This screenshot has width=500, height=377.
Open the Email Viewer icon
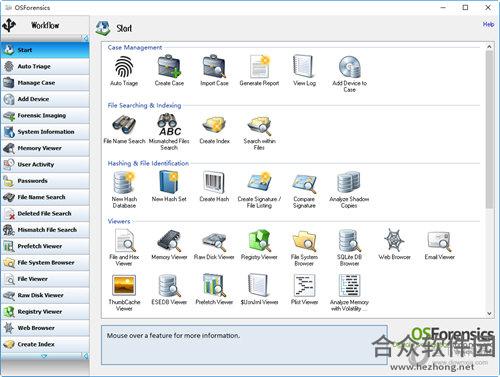[439, 241]
